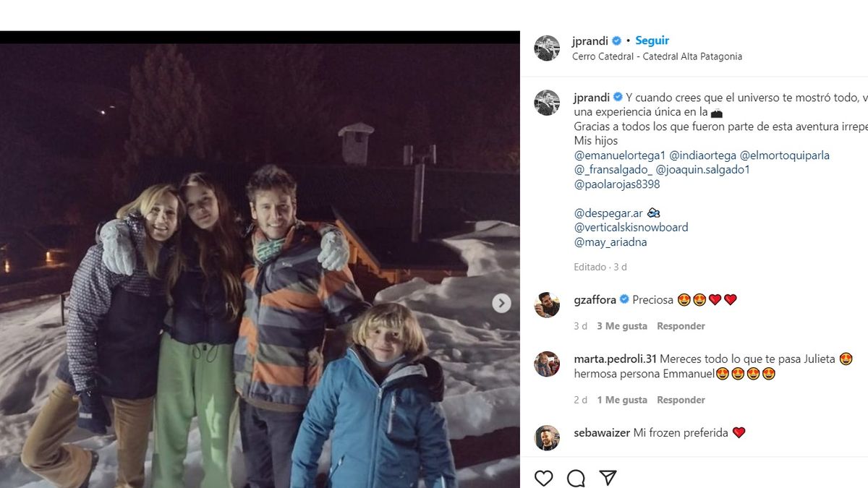Screen dimensions: 868x488
Task: Open sebawaizer commenter avatar
Action: click(547, 438)
